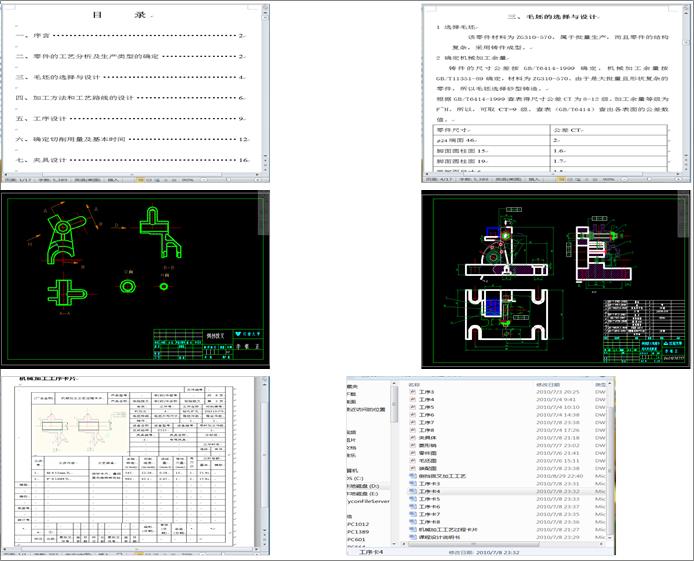Click the vertical scrollbar of 毛坯 document
Screen dimensions: 694x561
click(686, 88)
